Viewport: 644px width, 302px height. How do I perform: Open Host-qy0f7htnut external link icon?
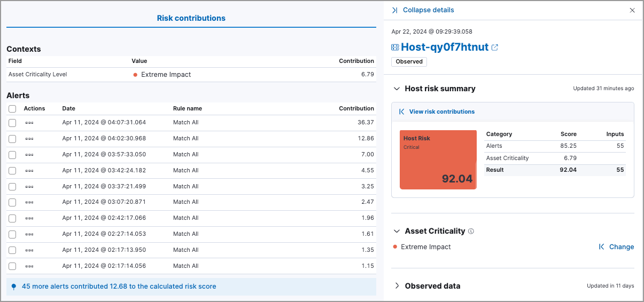tap(495, 47)
